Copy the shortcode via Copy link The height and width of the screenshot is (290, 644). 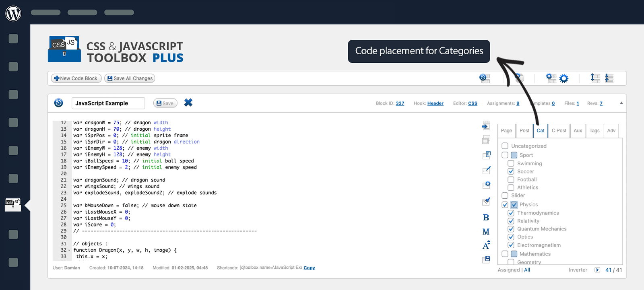click(x=309, y=268)
